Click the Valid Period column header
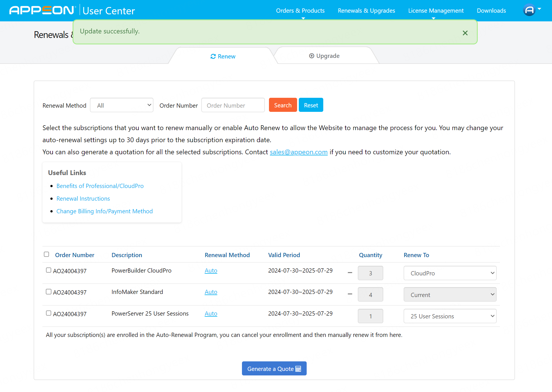This screenshot has width=552, height=392. 284,255
